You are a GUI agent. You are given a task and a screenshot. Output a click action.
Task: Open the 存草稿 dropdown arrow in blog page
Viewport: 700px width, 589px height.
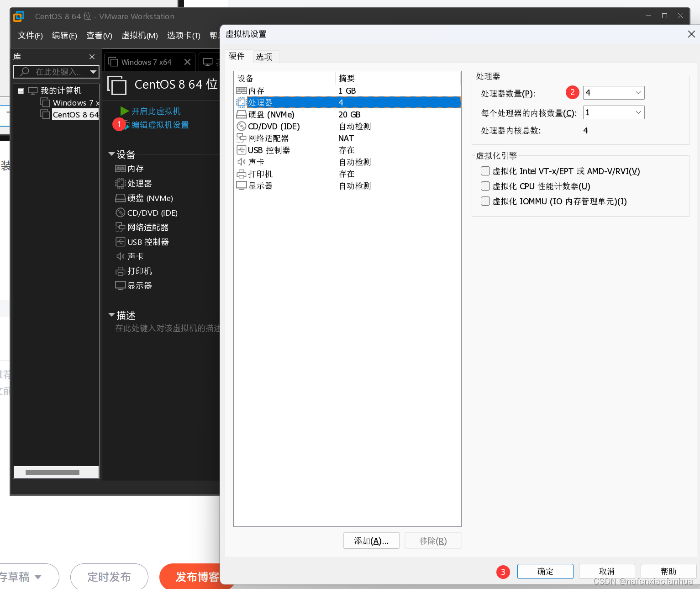pos(38,577)
